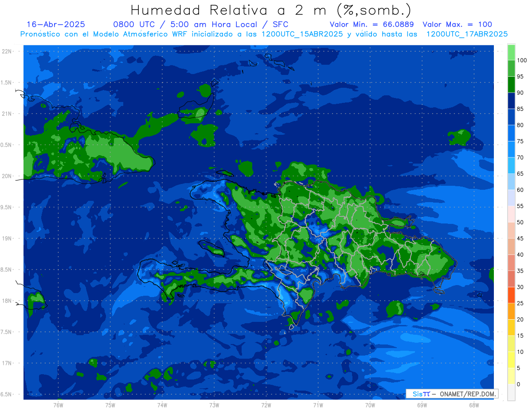Select the "Valor Min. = 66.0889" readout

tap(372, 24)
